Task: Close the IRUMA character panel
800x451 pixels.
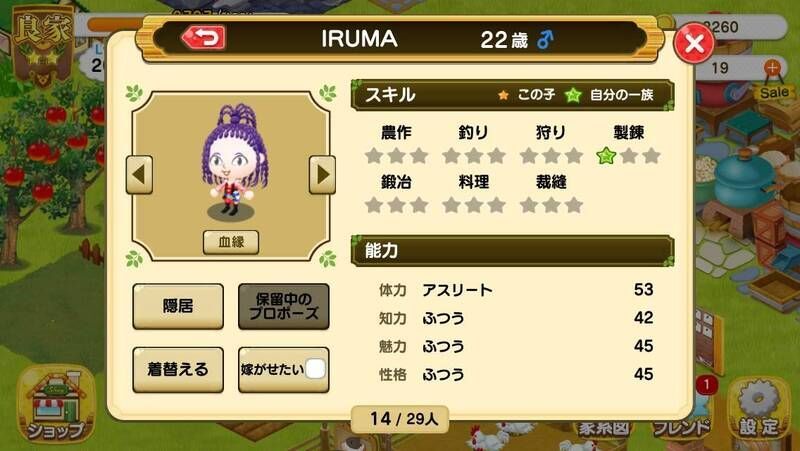Action: 694,43
